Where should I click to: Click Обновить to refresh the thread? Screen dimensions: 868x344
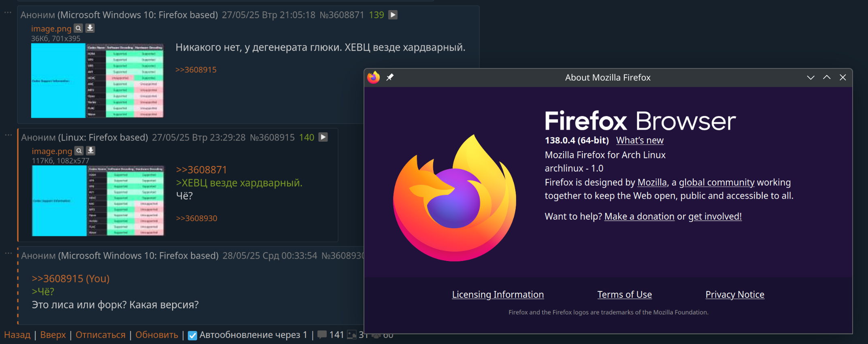[157, 335]
